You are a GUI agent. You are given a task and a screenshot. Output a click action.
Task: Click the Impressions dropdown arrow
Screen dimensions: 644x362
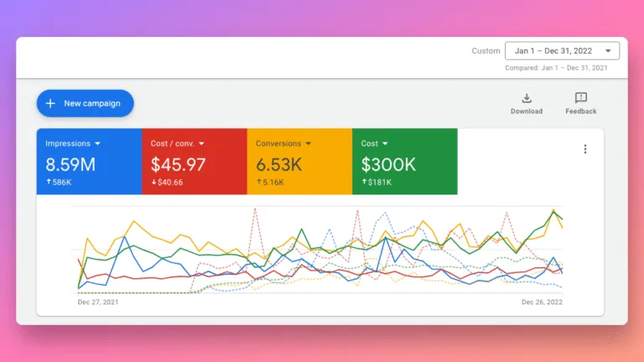[x=98, y=143]
